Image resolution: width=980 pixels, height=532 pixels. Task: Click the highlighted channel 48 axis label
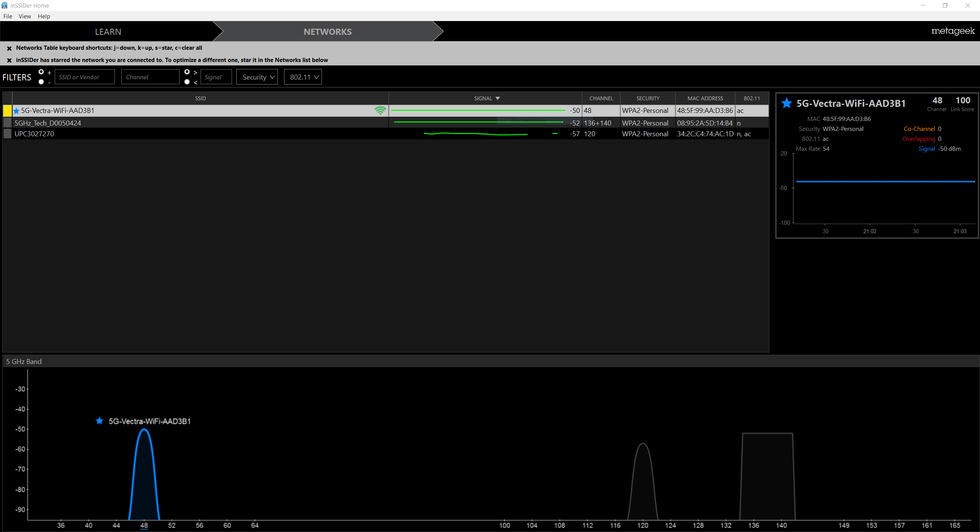coord(144,525)
